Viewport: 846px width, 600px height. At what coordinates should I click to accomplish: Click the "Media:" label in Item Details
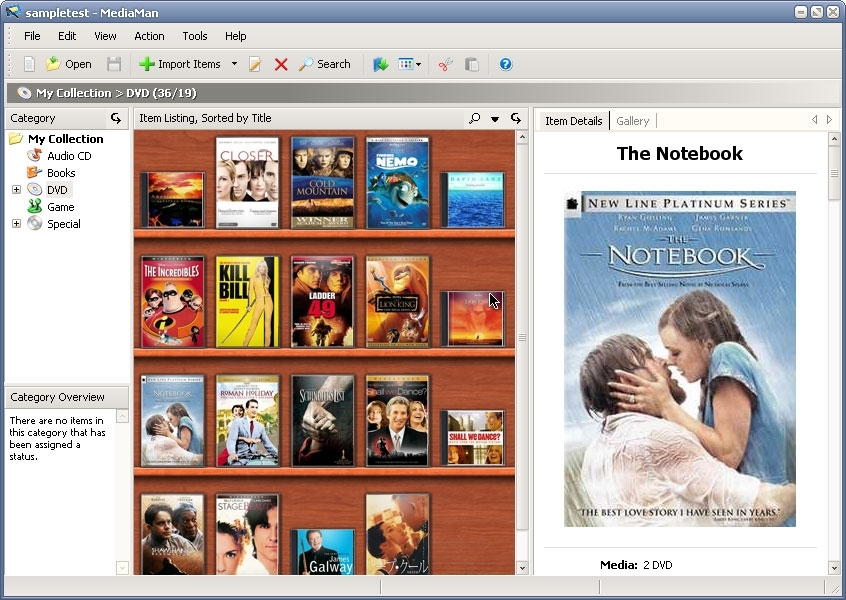(619, 565)
